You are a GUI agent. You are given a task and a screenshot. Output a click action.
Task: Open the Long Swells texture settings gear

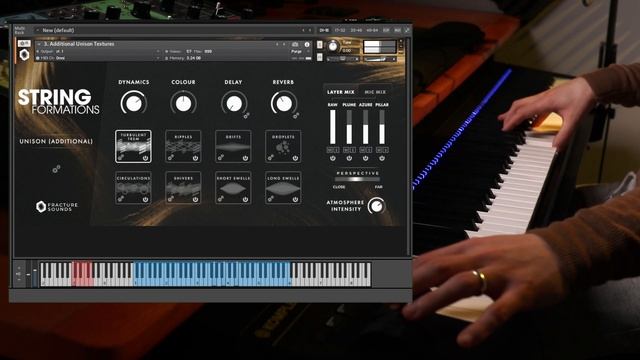tap(271, 199)
